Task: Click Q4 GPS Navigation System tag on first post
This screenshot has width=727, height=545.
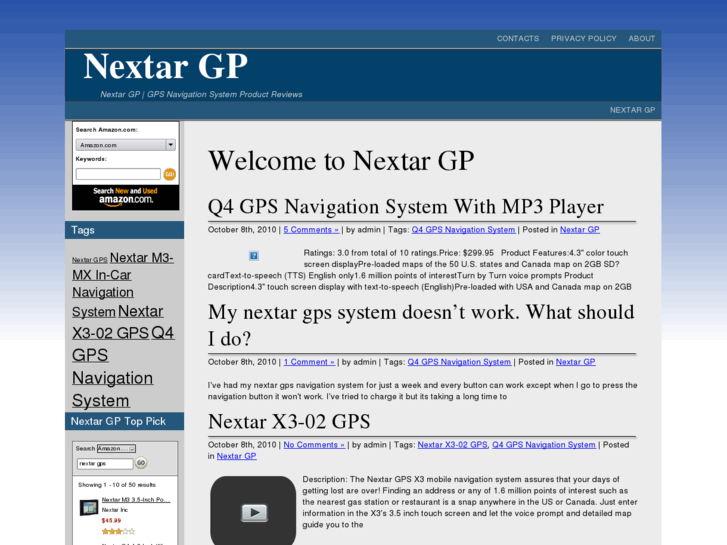Action: point(463,230)
